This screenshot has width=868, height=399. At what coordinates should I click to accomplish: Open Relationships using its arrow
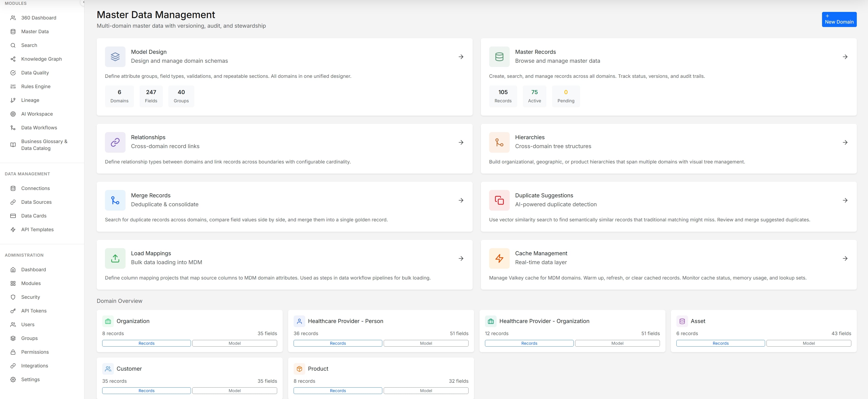(x=461, y=142)
